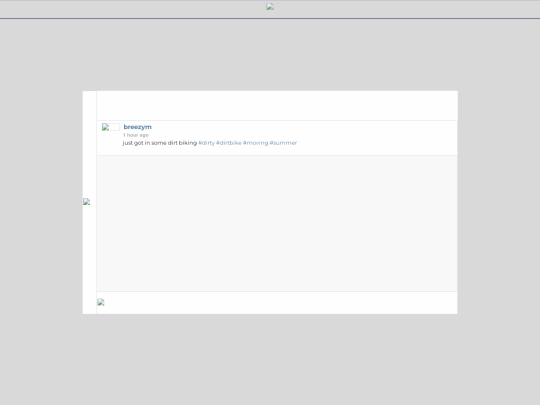Open the #summer hashtag
Image resolution: width=540 pixels, height=405 pixels.
coord(283,143)
